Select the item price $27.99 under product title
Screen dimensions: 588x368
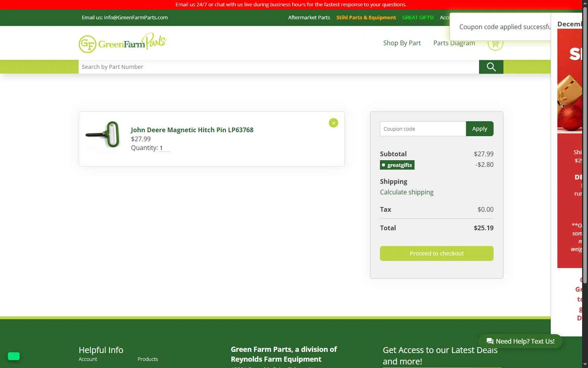coord(141,139)
